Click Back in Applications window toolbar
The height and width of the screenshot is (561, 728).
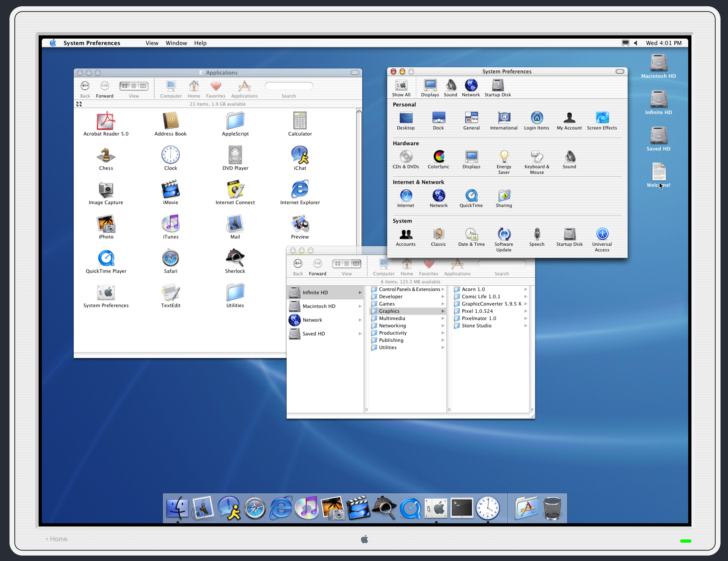pos(85,89)
